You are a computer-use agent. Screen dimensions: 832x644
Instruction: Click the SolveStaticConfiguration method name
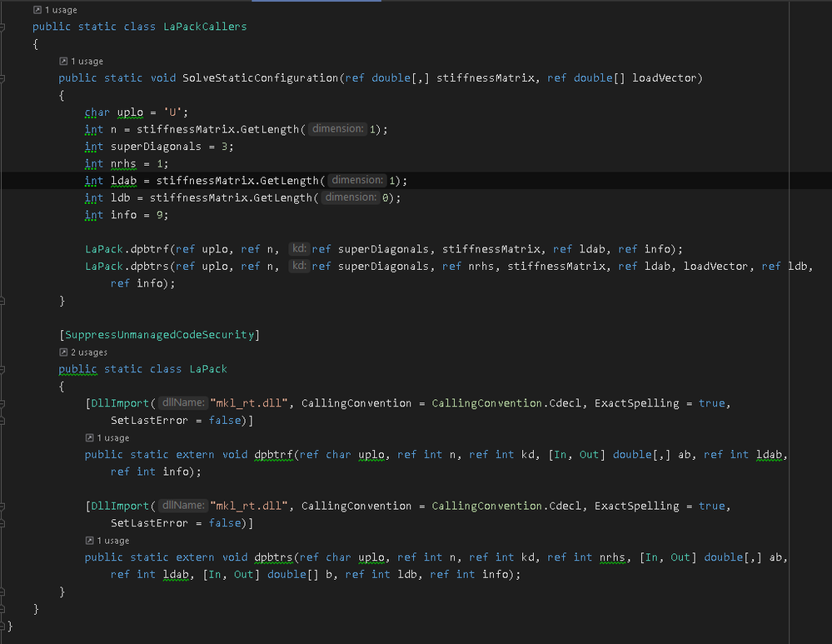click(260, 78)
